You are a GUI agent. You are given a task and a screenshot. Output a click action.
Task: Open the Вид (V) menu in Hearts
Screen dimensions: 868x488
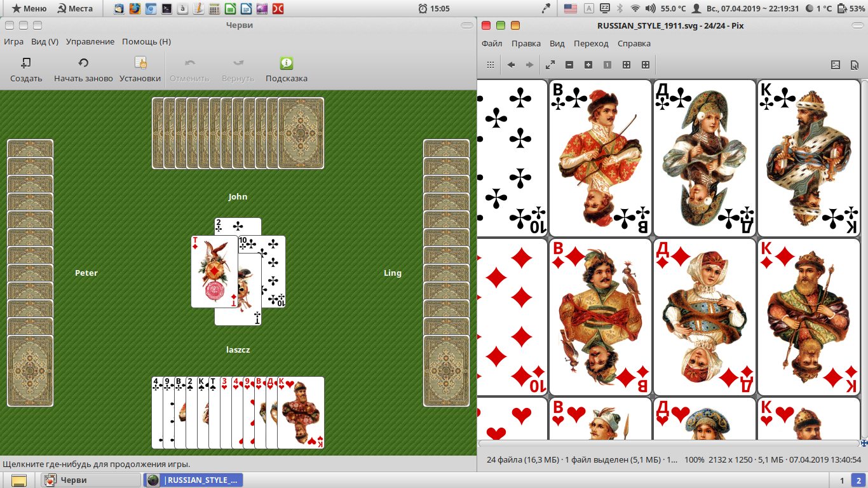[44, 41]
